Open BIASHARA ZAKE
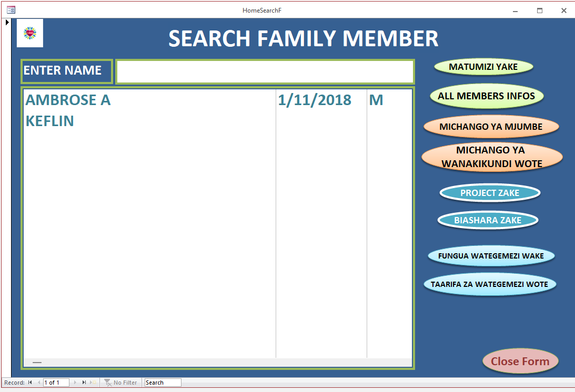Screen dimensions: 575x392 click(488, 220)
